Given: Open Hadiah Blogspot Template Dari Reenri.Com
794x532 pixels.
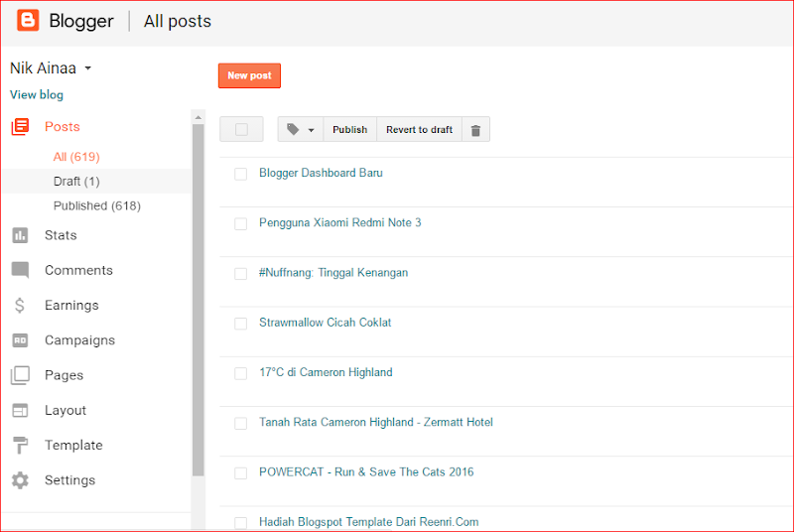Looking at the screenshot, I should click(368, 522).
